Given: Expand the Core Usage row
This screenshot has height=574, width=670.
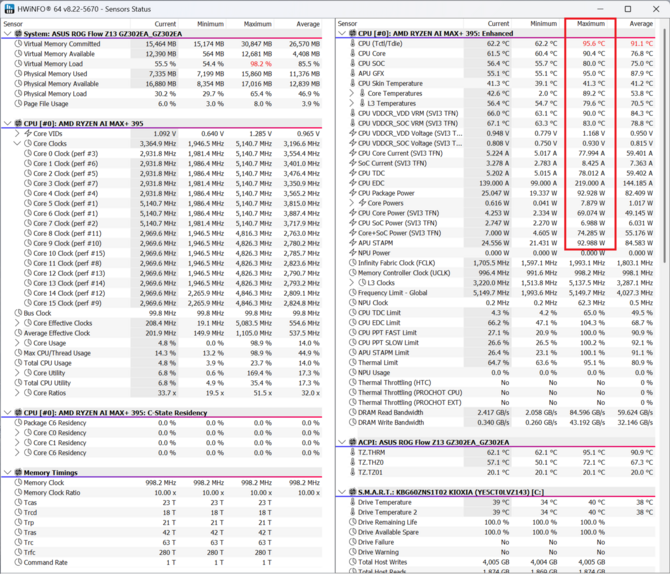Looking at the screenshot, I should point(17,343).
